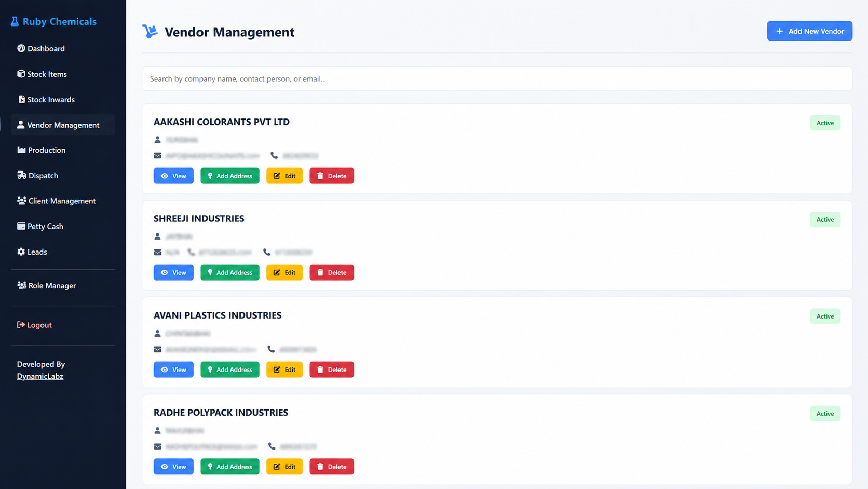Open Stock Inwards section

pyautogui.click(x=63, y=99)
